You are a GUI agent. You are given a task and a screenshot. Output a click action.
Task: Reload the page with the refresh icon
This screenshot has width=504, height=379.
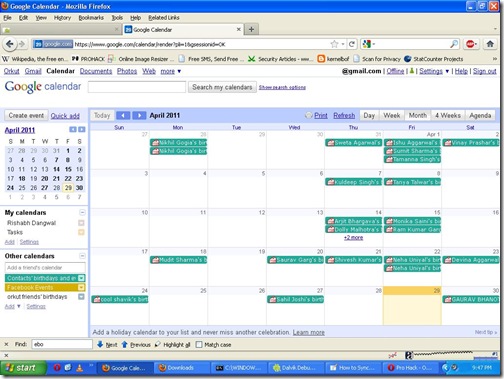(x=352, y=44)
